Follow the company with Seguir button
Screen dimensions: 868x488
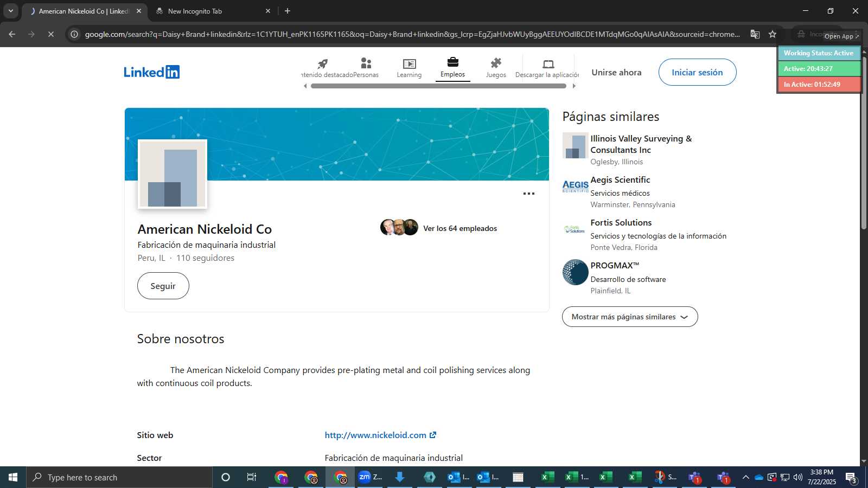(x=163, y=286)
